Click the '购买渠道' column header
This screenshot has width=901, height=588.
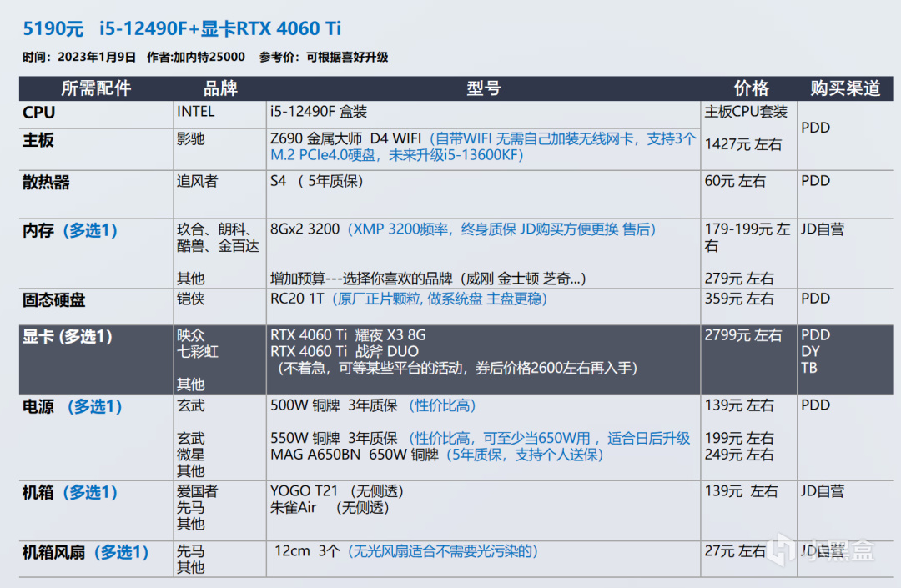click(845, 88)
